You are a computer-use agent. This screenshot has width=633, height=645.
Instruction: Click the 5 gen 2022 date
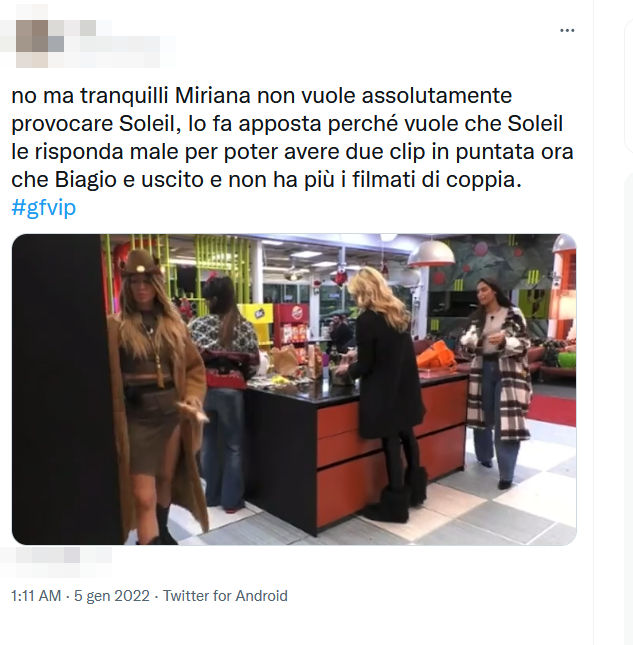(112, 596)
